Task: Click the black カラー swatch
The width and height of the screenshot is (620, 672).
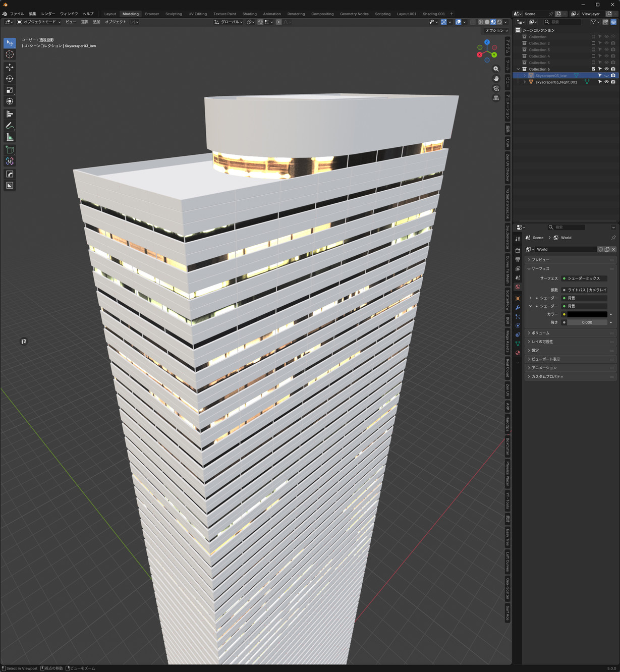Action: coord(587,314)
